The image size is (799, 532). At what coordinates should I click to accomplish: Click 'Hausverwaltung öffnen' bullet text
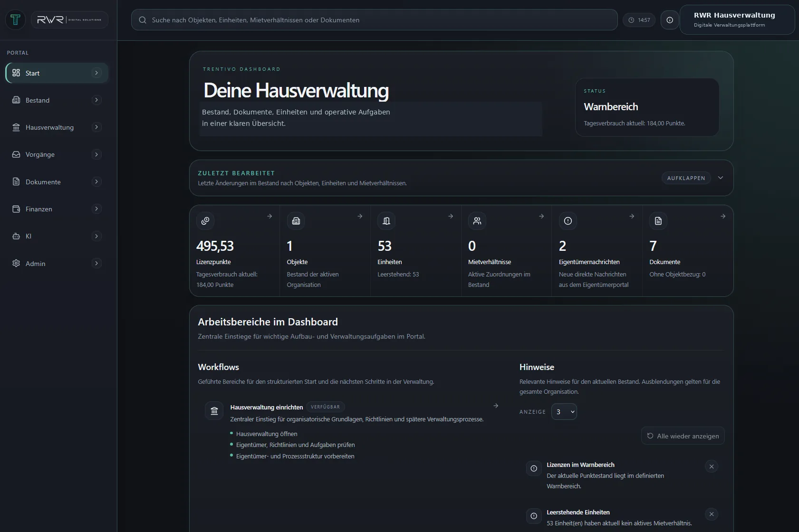point(267,434)
